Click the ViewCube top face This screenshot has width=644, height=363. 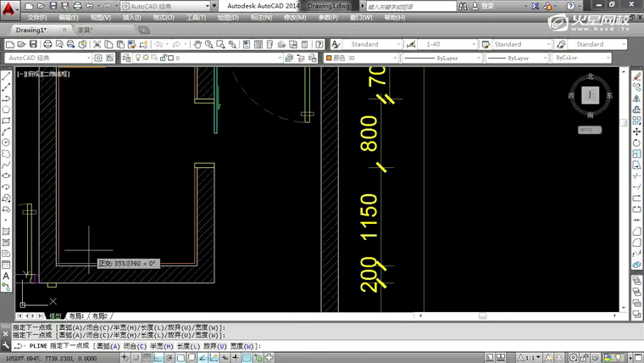coord(591,96)
